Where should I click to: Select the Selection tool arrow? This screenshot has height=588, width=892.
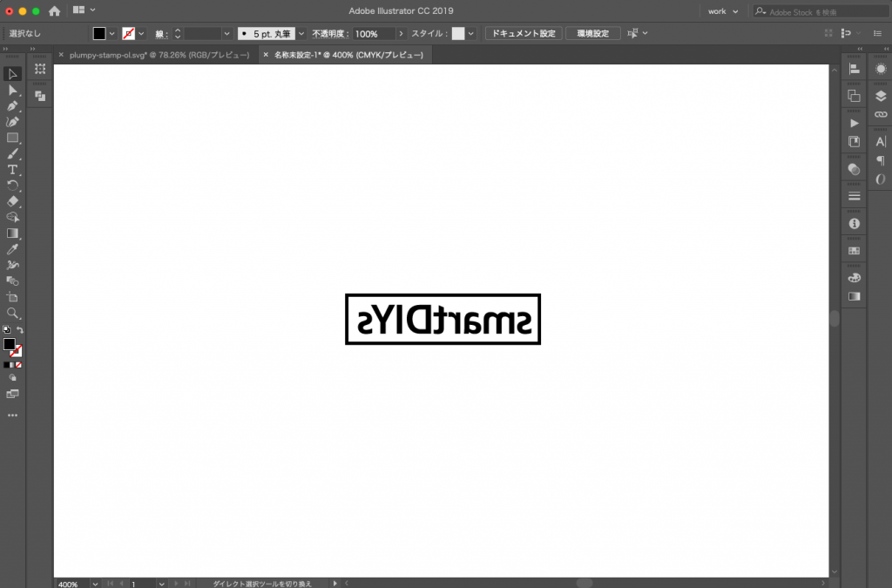tap(12, 74)
